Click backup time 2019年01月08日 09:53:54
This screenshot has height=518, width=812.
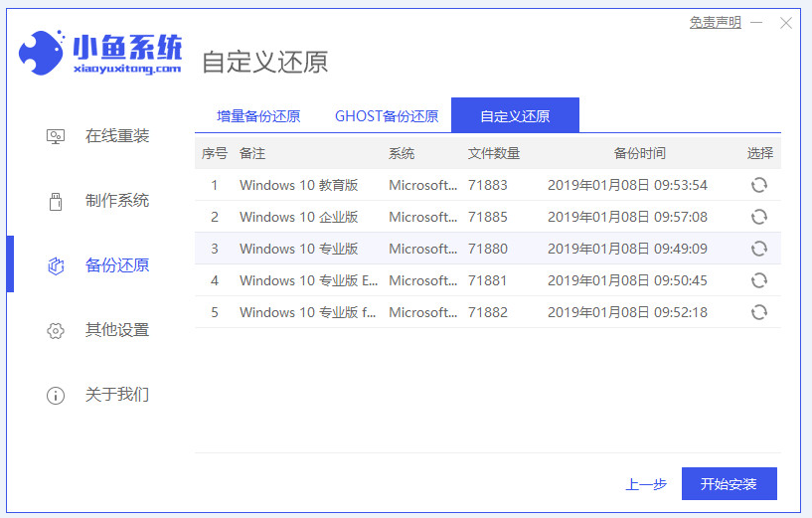[x=628, y=185]
